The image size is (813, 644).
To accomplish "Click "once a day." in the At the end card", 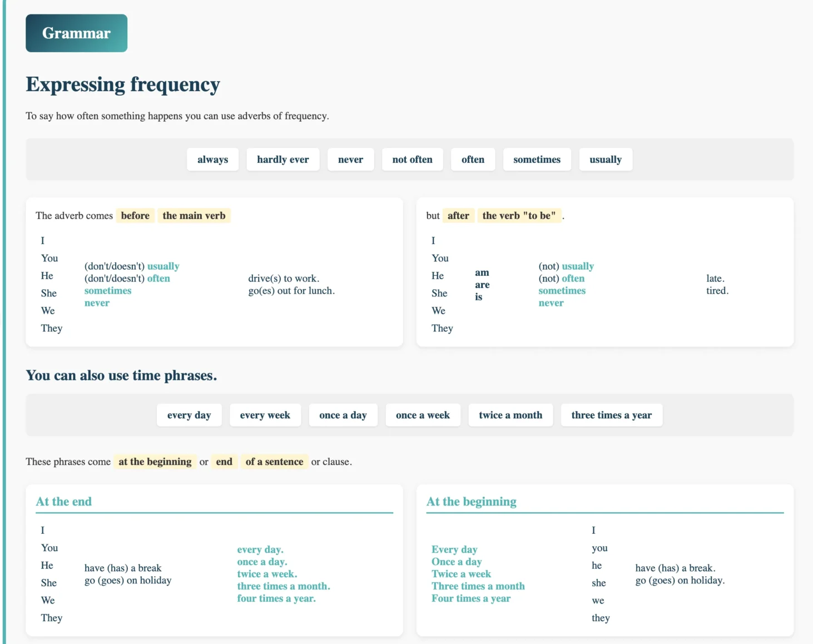I will coord(262,562).
